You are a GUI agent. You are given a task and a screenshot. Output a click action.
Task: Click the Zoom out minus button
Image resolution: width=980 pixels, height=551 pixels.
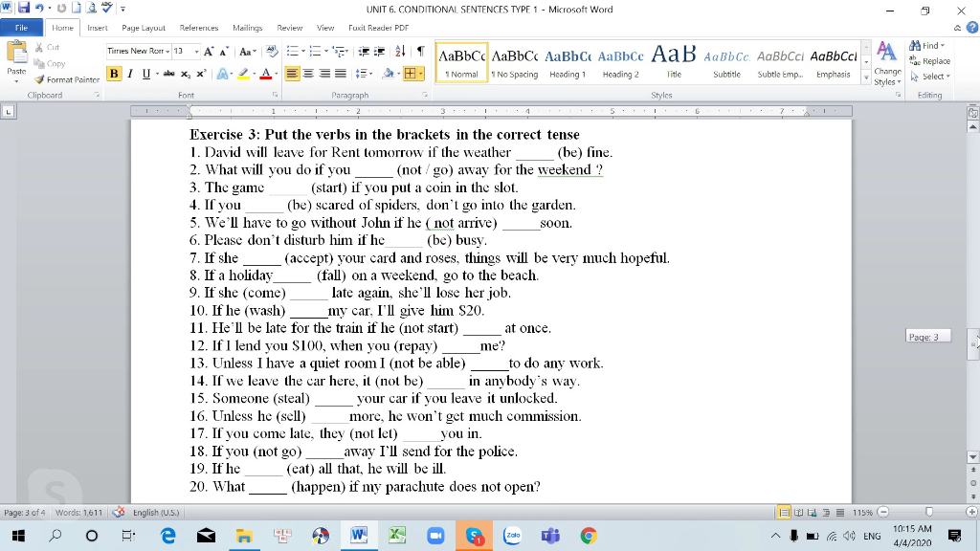[883, 513]
